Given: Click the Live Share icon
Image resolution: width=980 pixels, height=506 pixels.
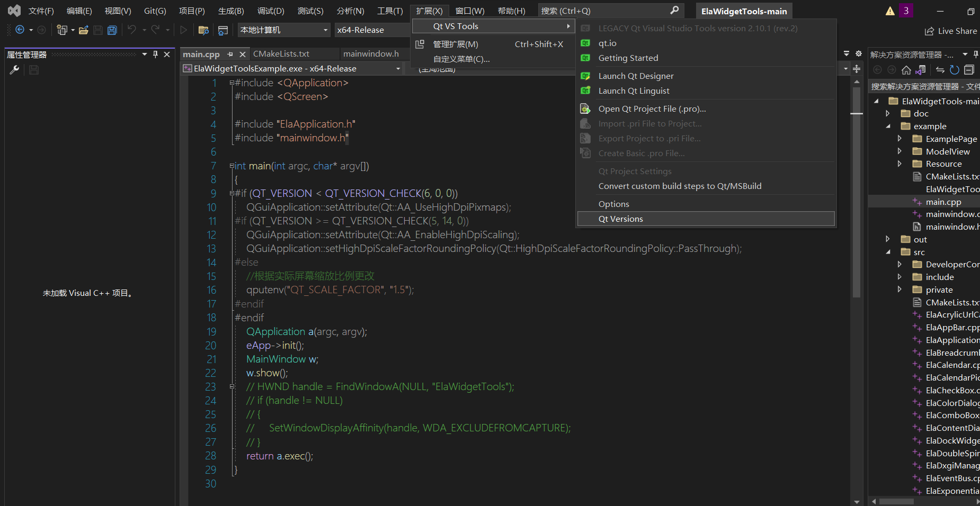Looking at the screenshot, I should (x=929, y=31).
